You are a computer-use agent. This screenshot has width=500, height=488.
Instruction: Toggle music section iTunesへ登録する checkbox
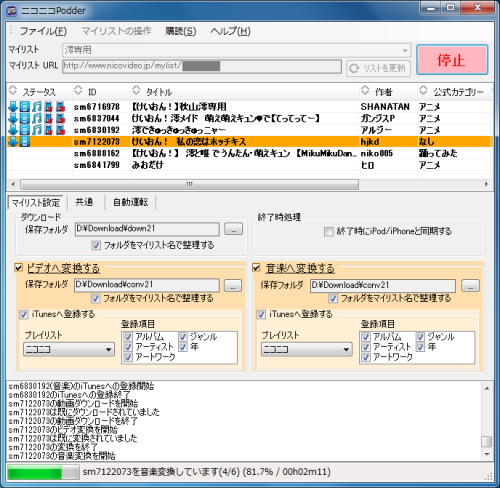pos(261,314)
